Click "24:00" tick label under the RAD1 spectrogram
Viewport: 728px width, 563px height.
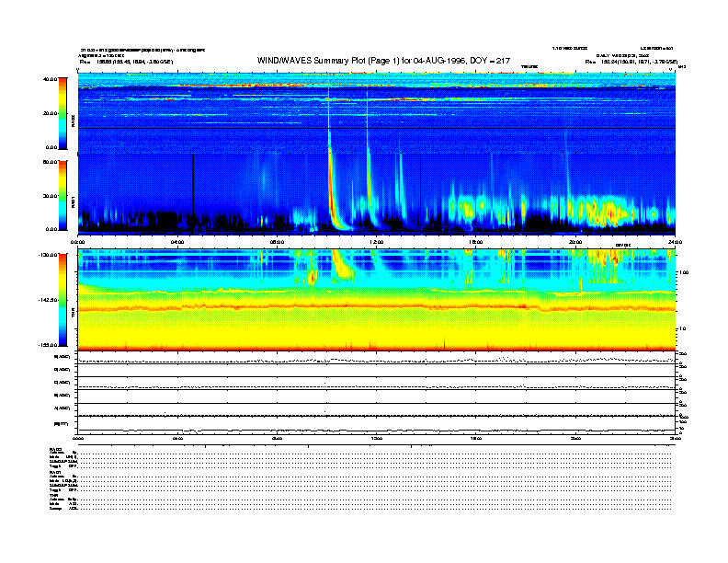(x=675, y=242)
